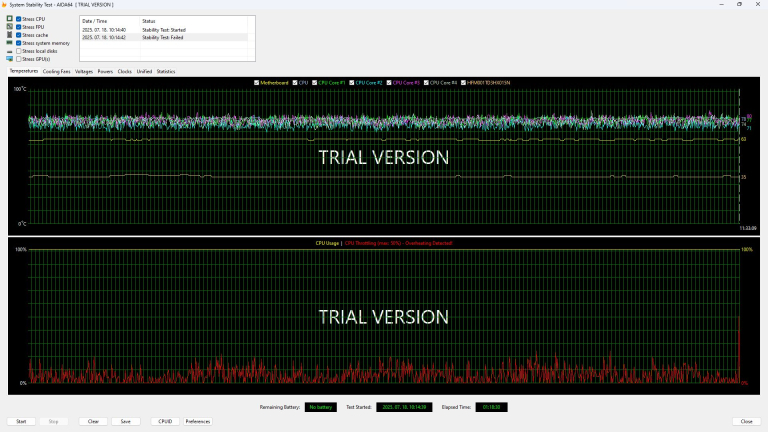The height and width of the screenshot is (432, 768).
Task: Click the disk drive icon beside Stress local disks
Action: [9, 51]
